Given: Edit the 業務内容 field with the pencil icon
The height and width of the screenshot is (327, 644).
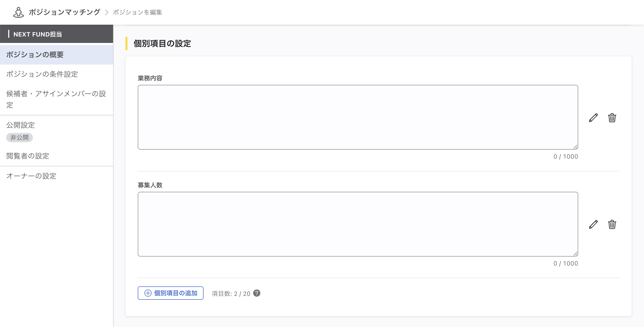Looking at the screenshot, I should (593, 118).
